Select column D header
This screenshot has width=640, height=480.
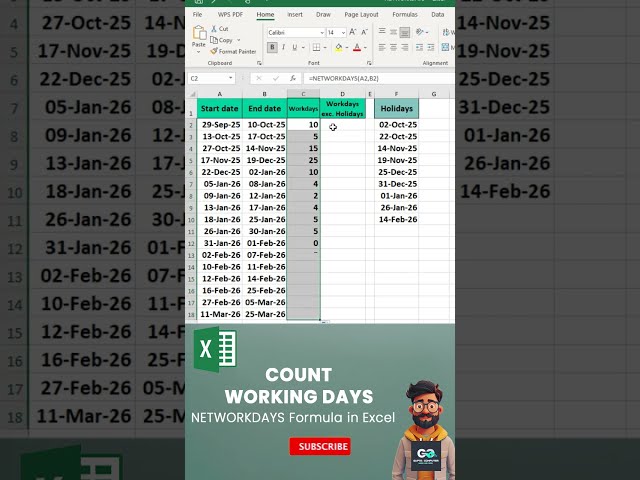342,94
